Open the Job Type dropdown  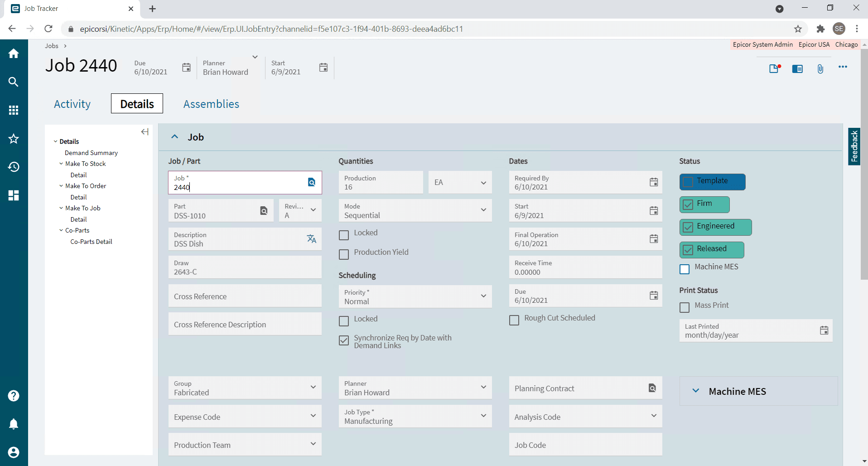(483, 416)
